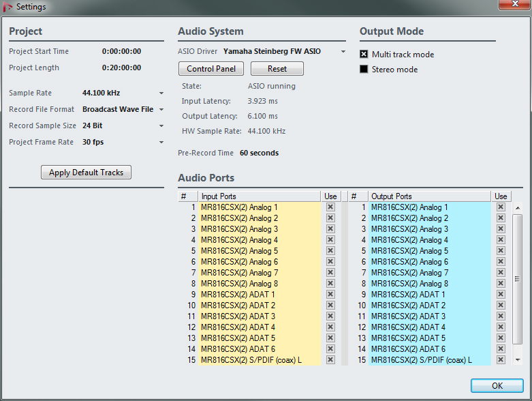Enable Multi track mode checkbox
Viewport: 532px width, 401px height.
click(364, 54)
